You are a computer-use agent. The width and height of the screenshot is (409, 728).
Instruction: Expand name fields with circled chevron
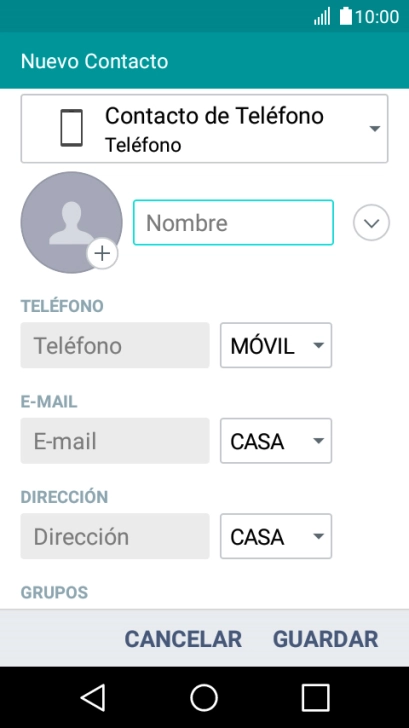coord(371,223)
